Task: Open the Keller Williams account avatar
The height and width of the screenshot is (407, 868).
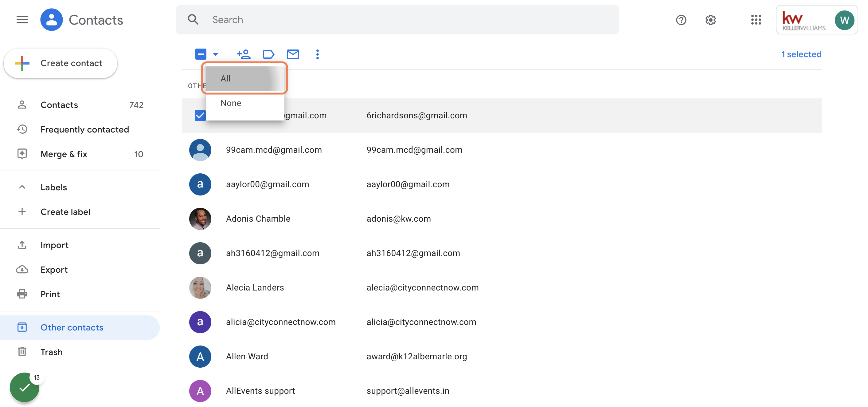Action: click(x=844, y=20)
